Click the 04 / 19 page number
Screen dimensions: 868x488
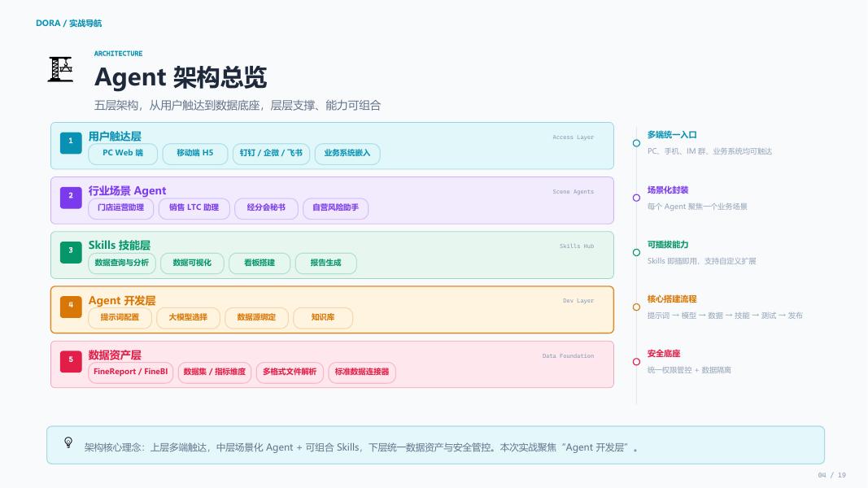coord(832,475)
